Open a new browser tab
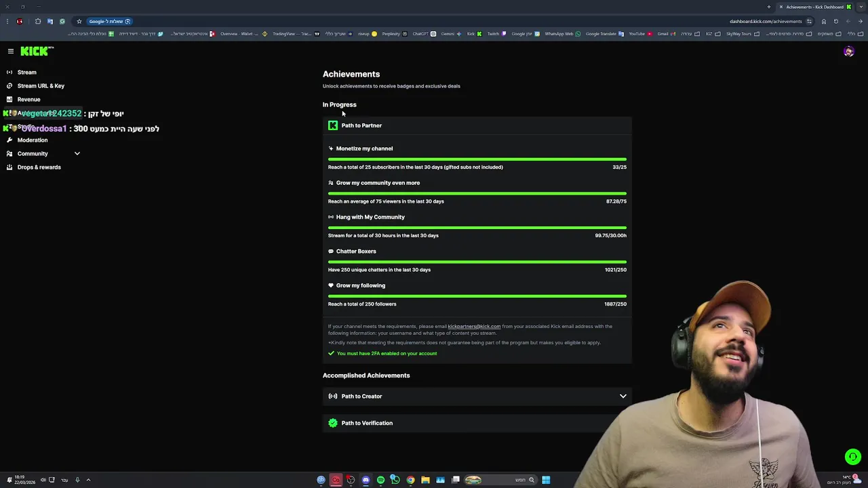The width and height of the screenshot is (868, 488). pyautogui.click(x=768, y=7)
